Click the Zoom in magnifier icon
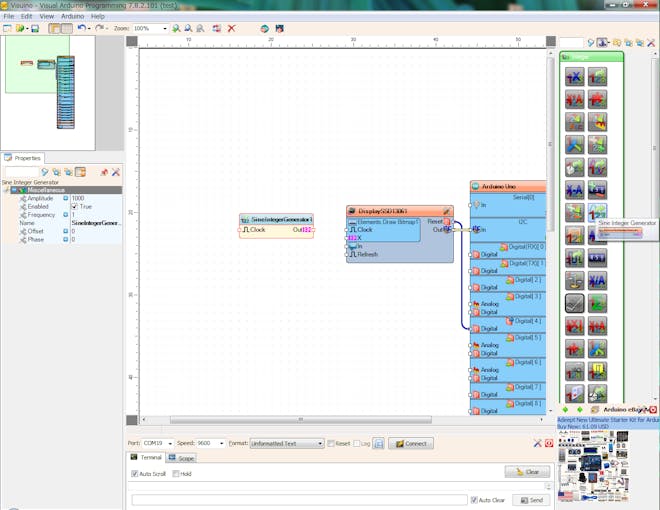The image size is (660, 510). point(176,28)
